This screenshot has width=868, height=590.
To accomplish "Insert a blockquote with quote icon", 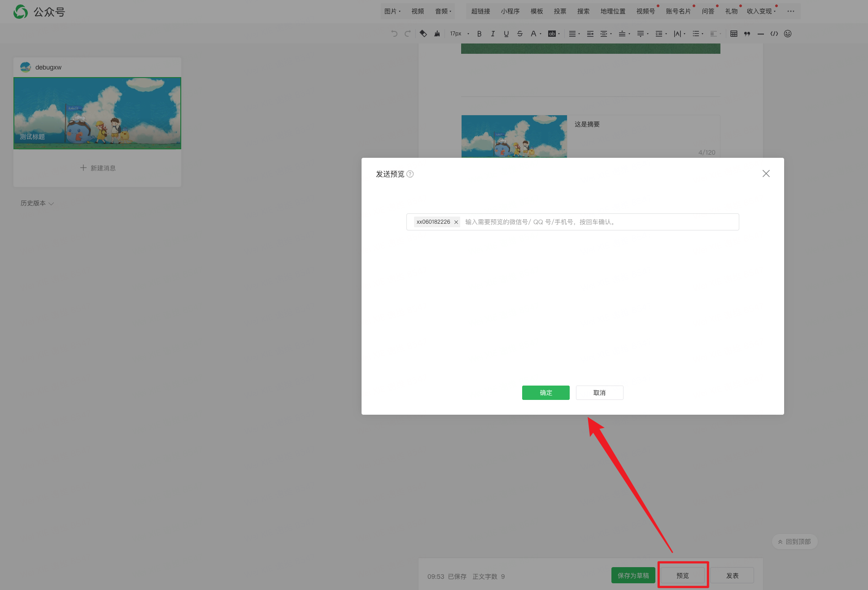I will click(747, 34).
